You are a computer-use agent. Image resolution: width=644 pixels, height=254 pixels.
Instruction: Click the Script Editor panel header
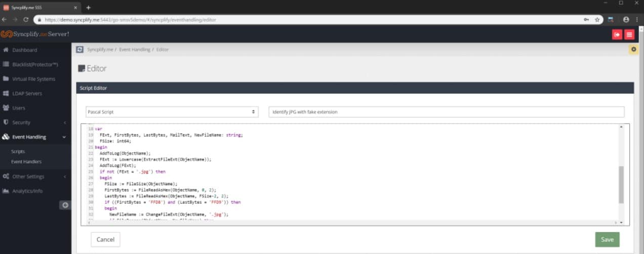point(355,88)
